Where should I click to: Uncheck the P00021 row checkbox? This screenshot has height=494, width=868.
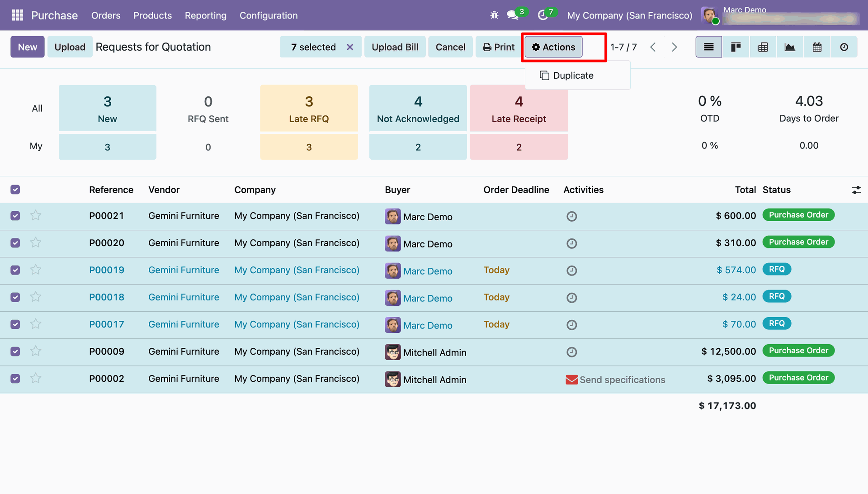pyautogui.click(x=15, y=216)
